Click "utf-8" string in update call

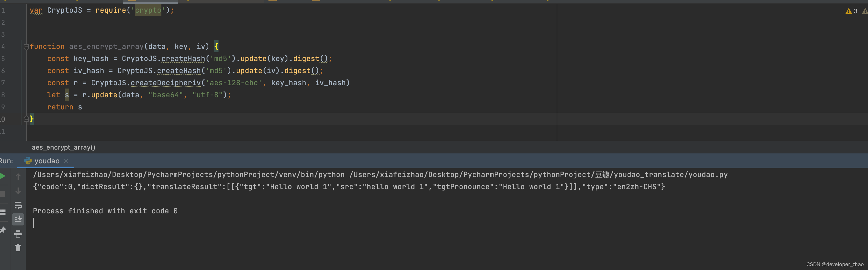click(207, 95)
